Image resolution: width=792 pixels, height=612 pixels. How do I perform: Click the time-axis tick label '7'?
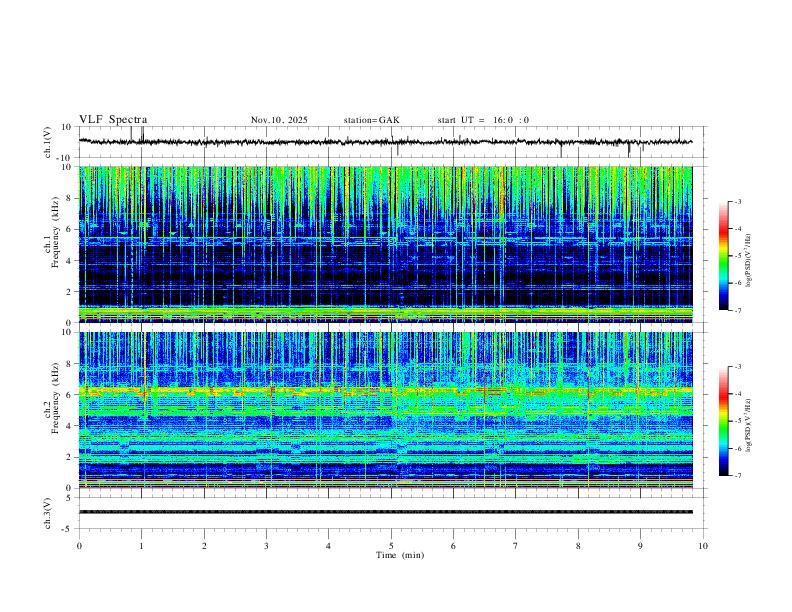pos(516,546)
